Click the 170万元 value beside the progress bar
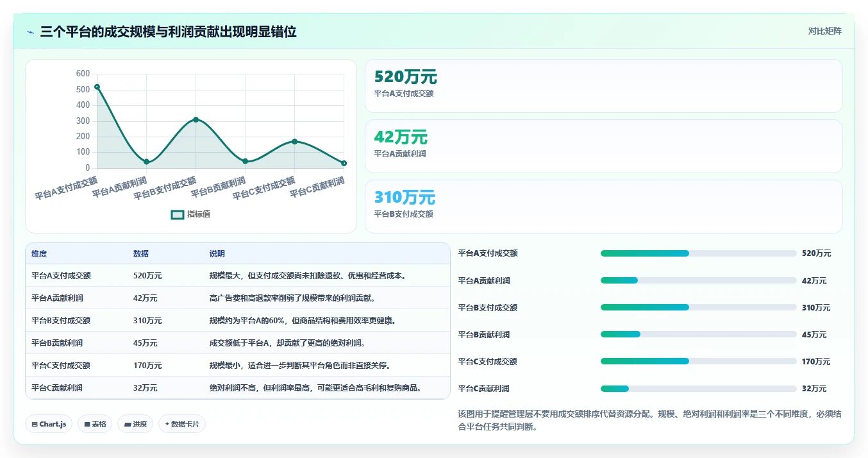The width and height of the screenshot is (868, 458). tap(816, 361)
